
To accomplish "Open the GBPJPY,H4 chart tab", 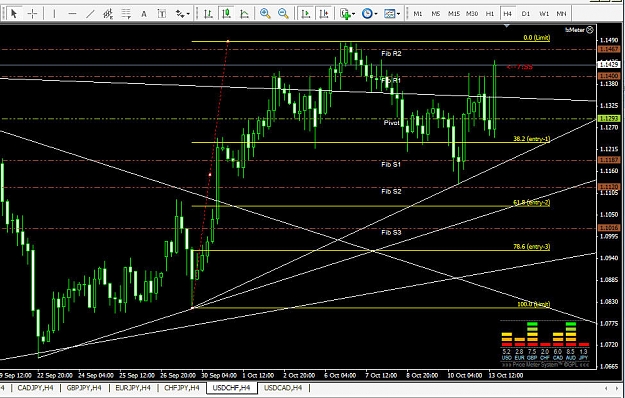I will (84, 388).
